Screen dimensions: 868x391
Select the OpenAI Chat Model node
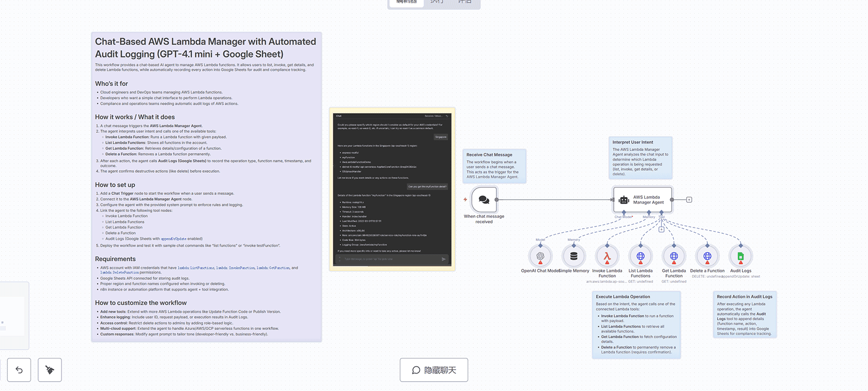click(x=540, y=256)
